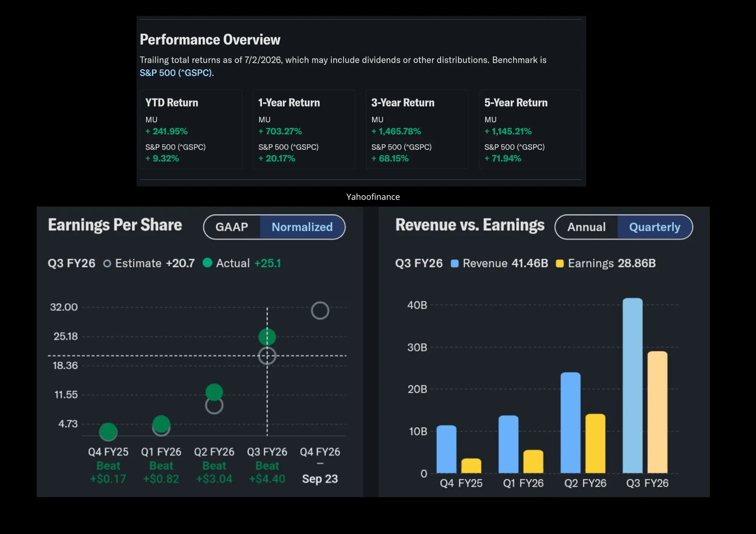
Task: Click the 4.73 axis label
Action: (x=68, y=424)
